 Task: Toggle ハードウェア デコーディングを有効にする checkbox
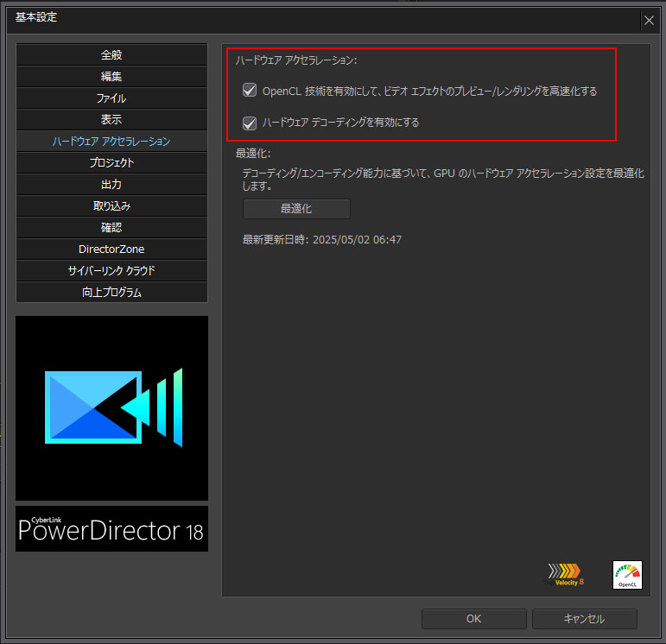click(250, 123)
